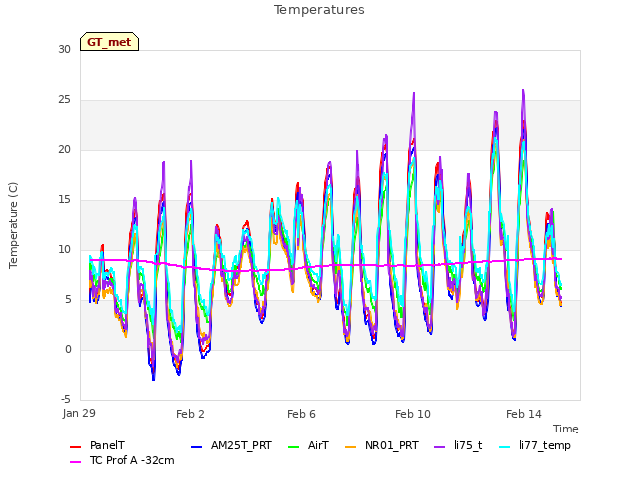Click the purple li75_t legend color marker
Image resolution: width=640 pixels, height=480 pixels.
tap(440, 447)
